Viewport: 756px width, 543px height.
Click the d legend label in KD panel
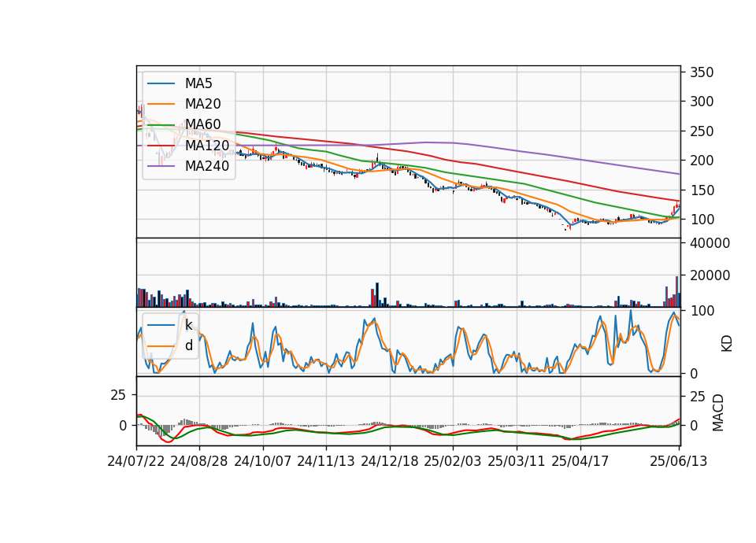[x=188, y=345]
